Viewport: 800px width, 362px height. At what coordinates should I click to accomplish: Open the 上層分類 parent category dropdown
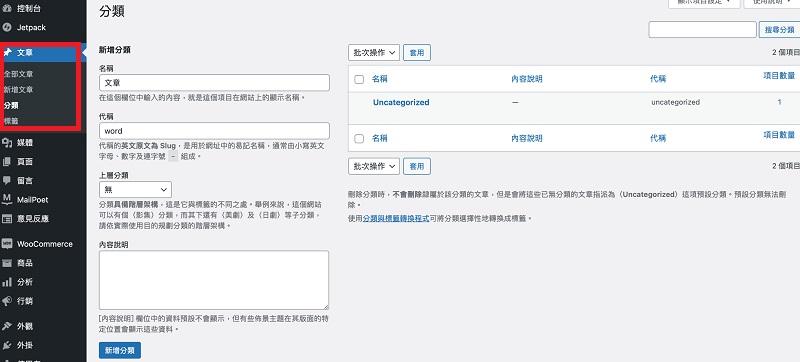point(135,190)
